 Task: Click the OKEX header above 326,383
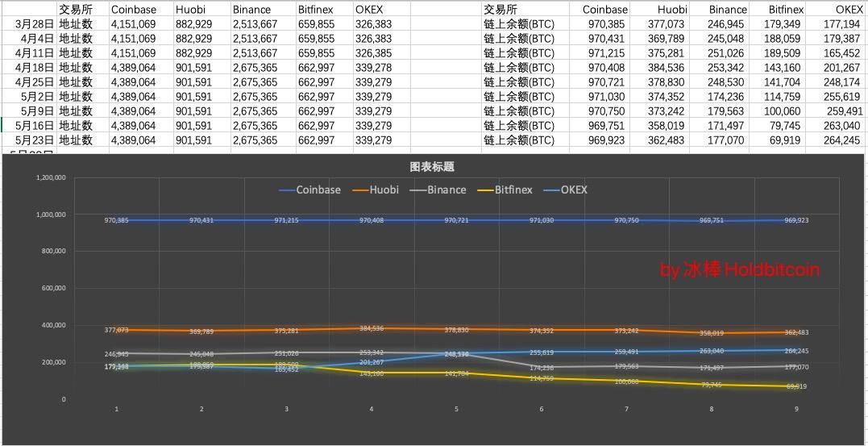(x=381, y=10)
